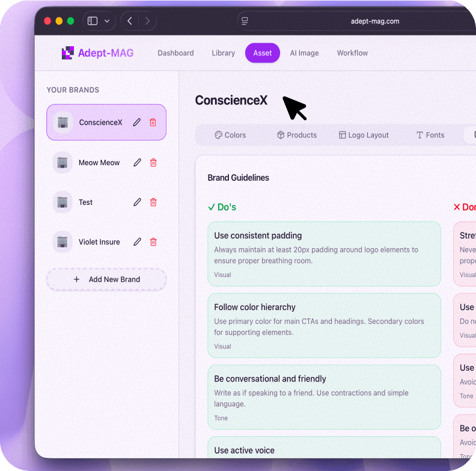Switch to the Library page

pos(223,53)
